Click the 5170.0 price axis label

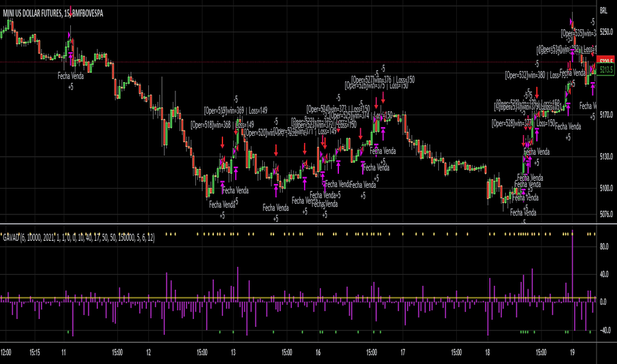[606, 115]
